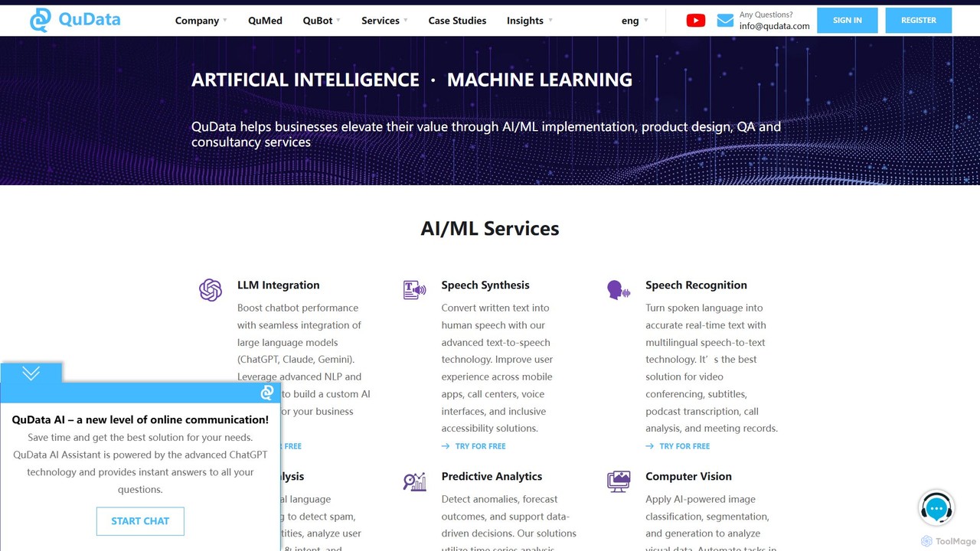980x551 pixels.
Task: Open the QuData logo homepage
Action: tap(75, 20)
